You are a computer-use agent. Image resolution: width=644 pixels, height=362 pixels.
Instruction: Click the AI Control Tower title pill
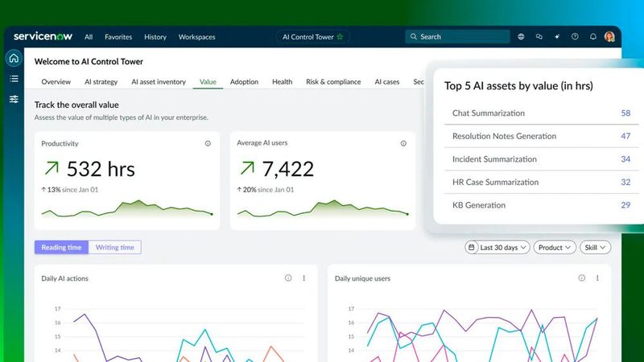(312, 36)
